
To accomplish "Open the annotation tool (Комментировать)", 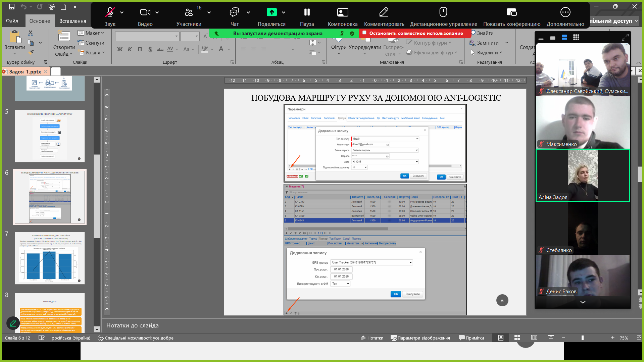I will coord(384,13).
